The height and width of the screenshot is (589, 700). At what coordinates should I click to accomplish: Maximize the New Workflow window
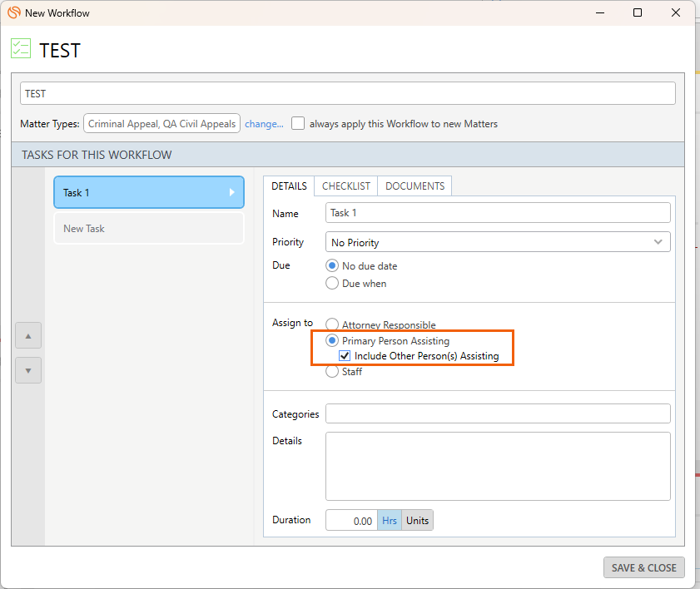(638, 12)
